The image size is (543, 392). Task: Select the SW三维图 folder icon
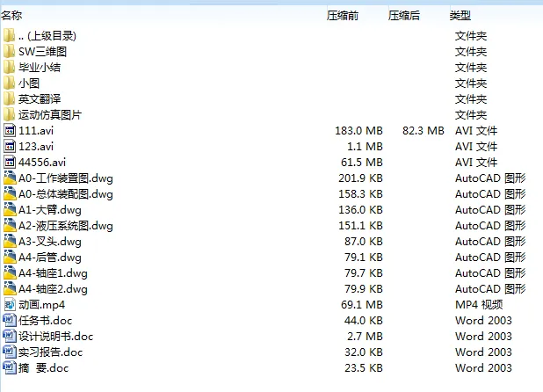pos(10,51)
